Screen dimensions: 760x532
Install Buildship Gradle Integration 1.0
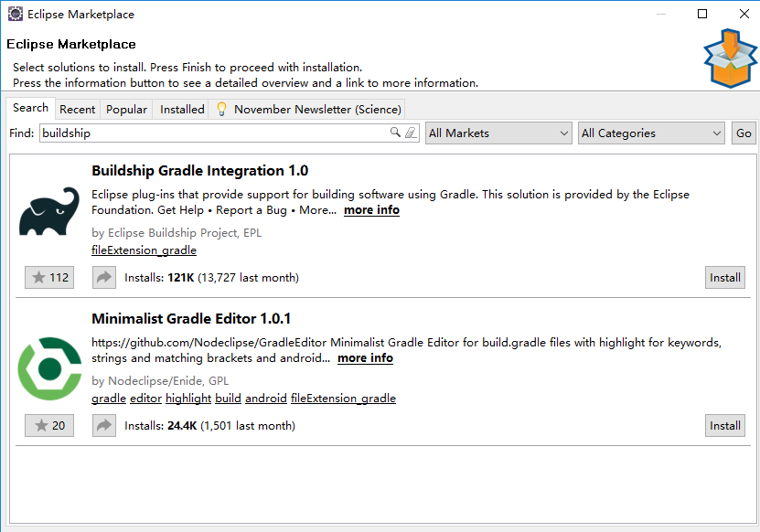click(x=724, y=278)
